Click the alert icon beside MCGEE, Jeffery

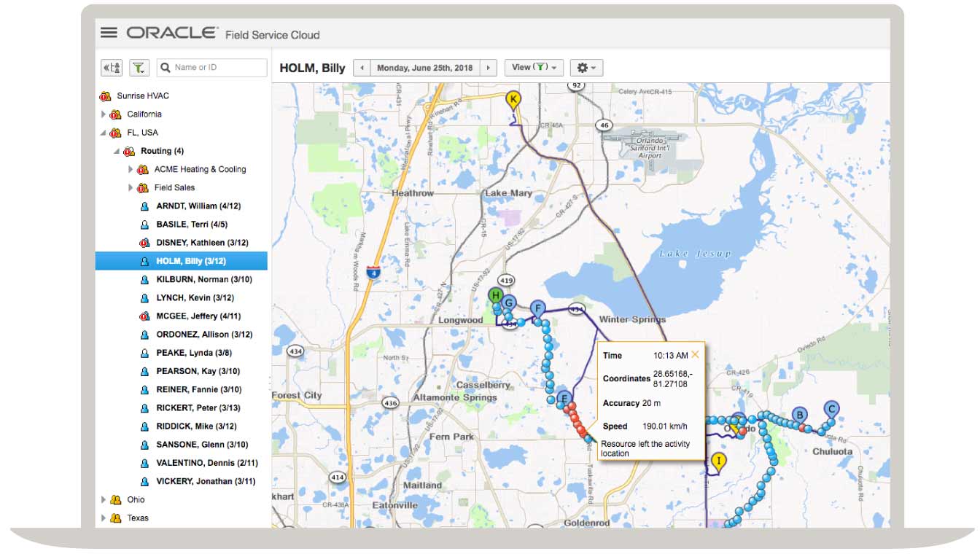click(x=144, y=316)
